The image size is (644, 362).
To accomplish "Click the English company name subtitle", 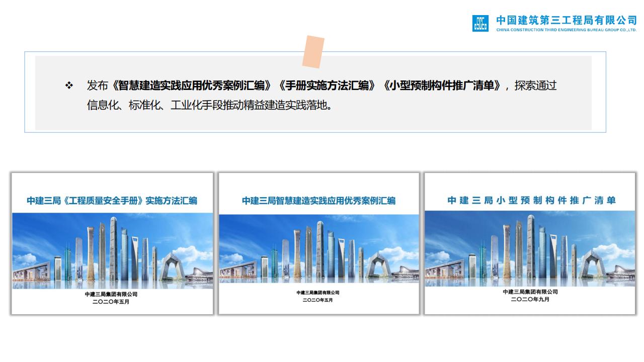I will (567, 30).
